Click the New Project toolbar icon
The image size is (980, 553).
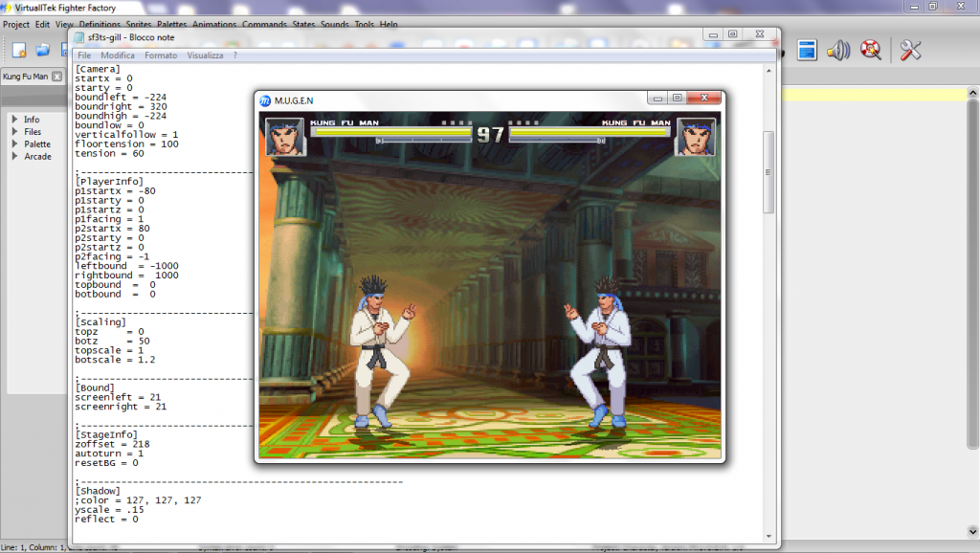19,51
